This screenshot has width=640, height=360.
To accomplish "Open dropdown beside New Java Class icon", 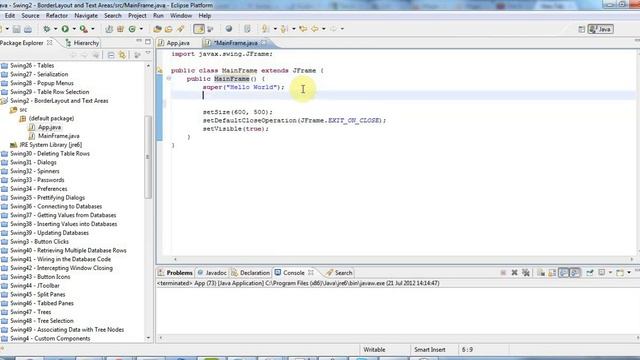I will (141, 29).
